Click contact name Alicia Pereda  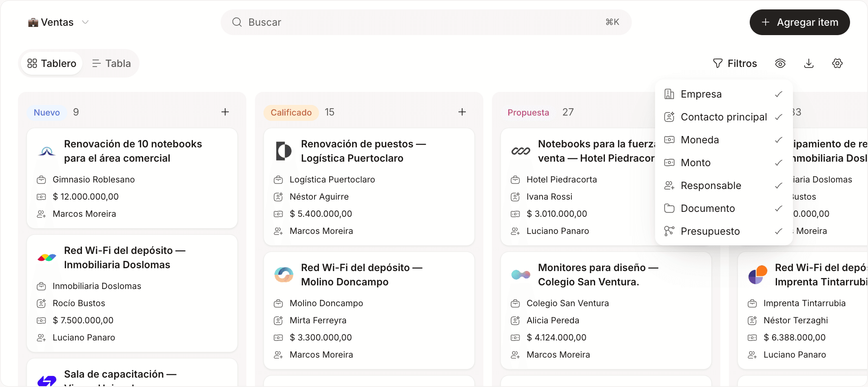[x=553, y=320]
